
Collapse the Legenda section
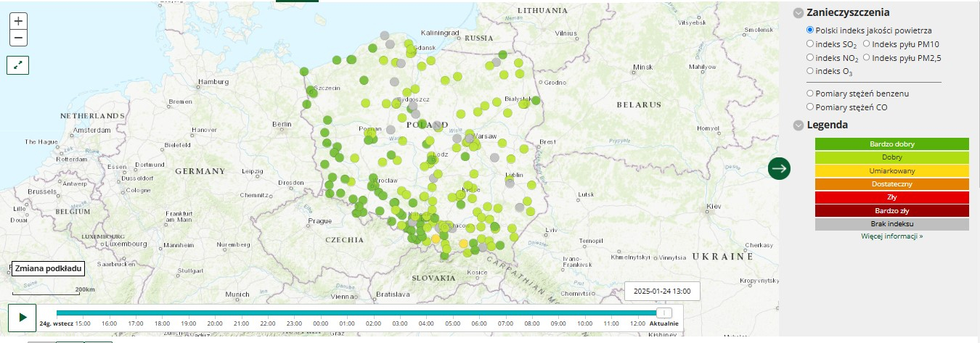pos(799,125)
